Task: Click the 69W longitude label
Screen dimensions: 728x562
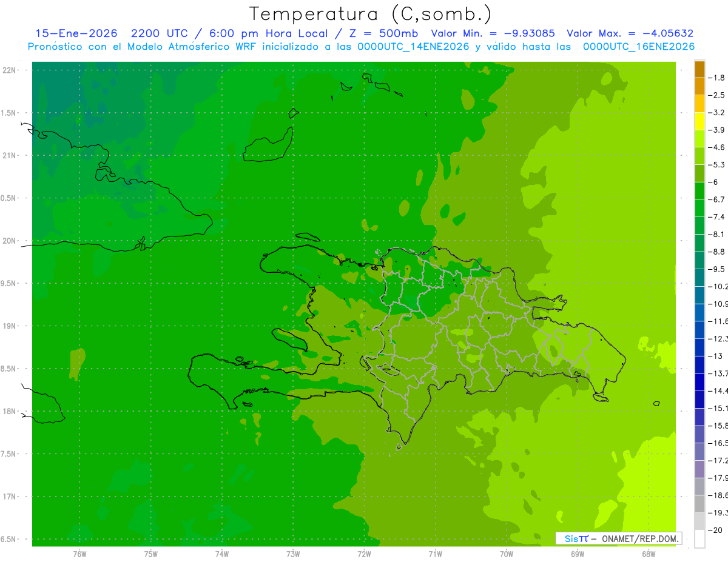Action: point(578,554)
